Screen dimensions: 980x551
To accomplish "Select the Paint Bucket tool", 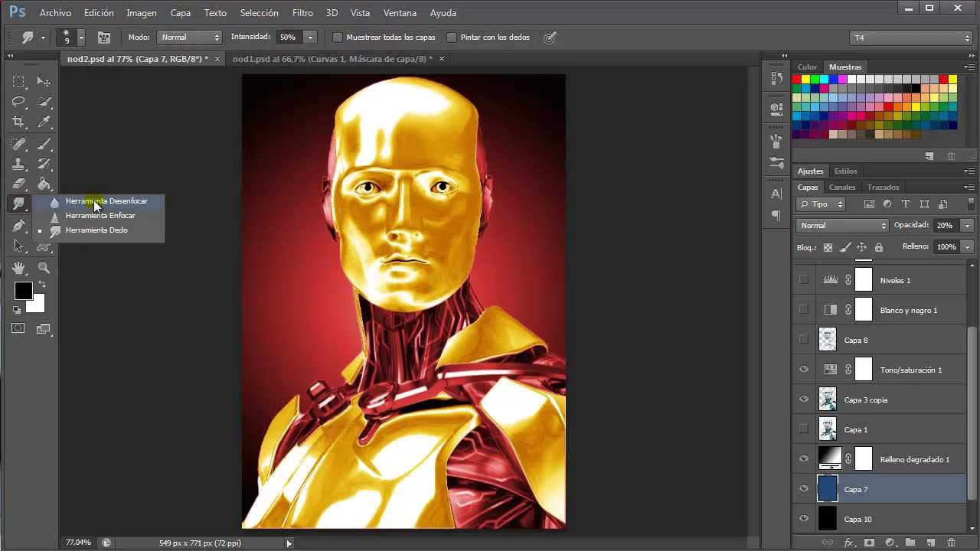I will 44,184.
